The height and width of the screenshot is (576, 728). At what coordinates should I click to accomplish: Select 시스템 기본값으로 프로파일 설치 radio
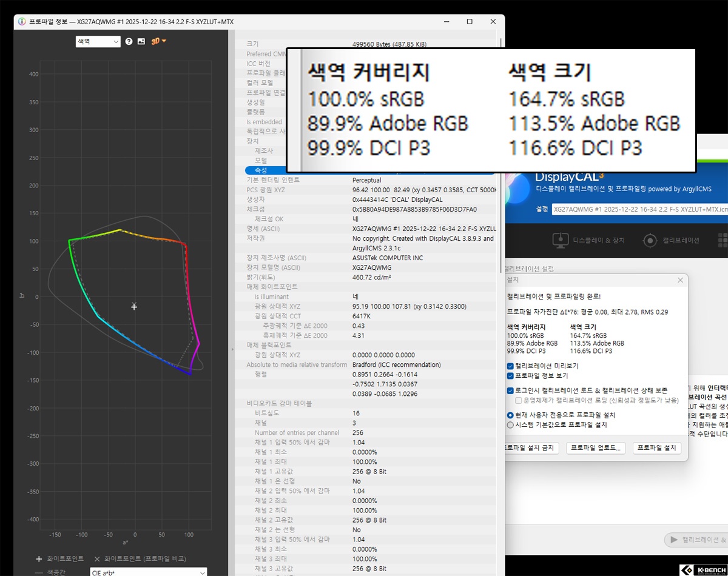(510, 425)
